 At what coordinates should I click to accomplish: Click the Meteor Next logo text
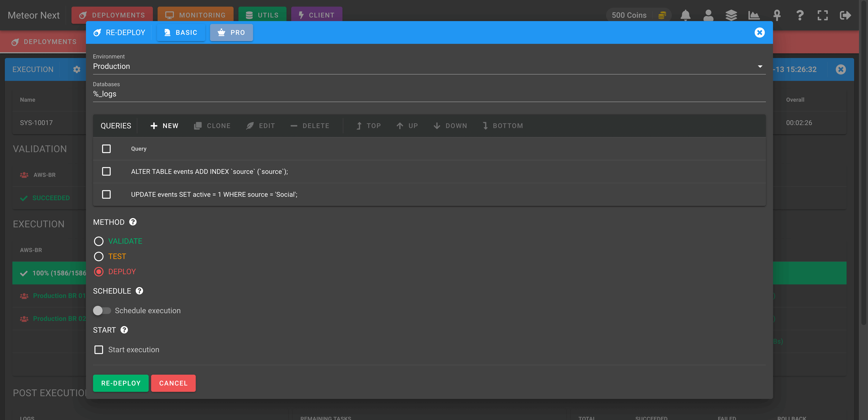(33, 15)
